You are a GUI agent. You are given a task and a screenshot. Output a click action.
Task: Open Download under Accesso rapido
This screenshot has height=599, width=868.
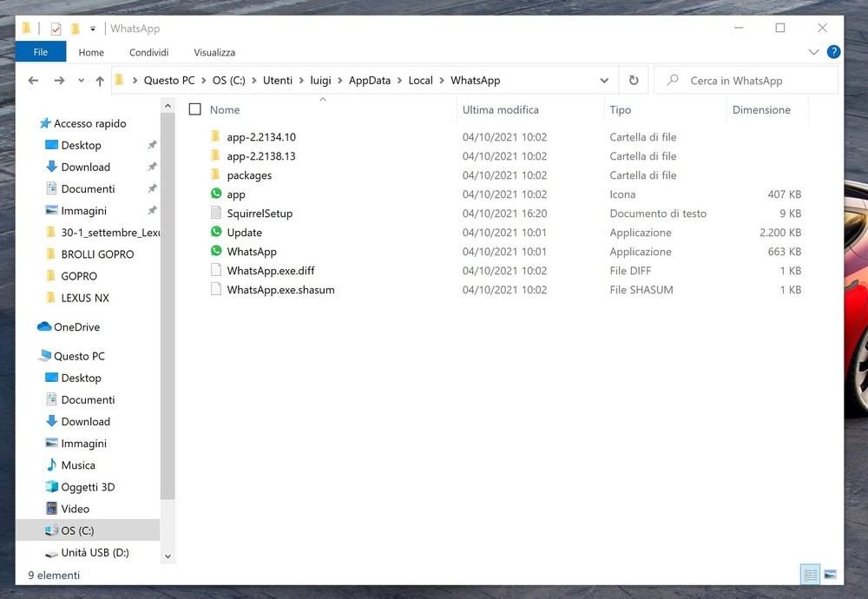(86, 167)
